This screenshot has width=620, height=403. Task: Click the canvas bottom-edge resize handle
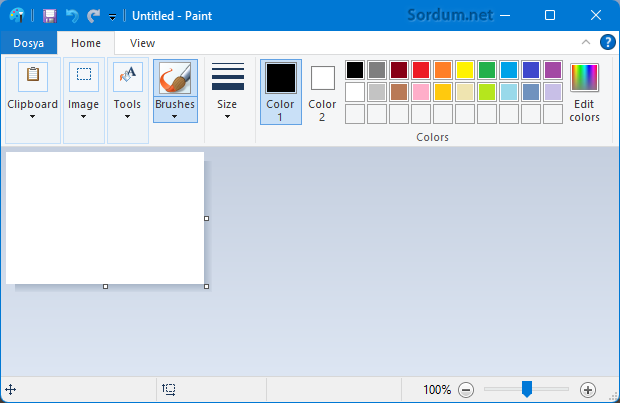(x=106, y=286)
